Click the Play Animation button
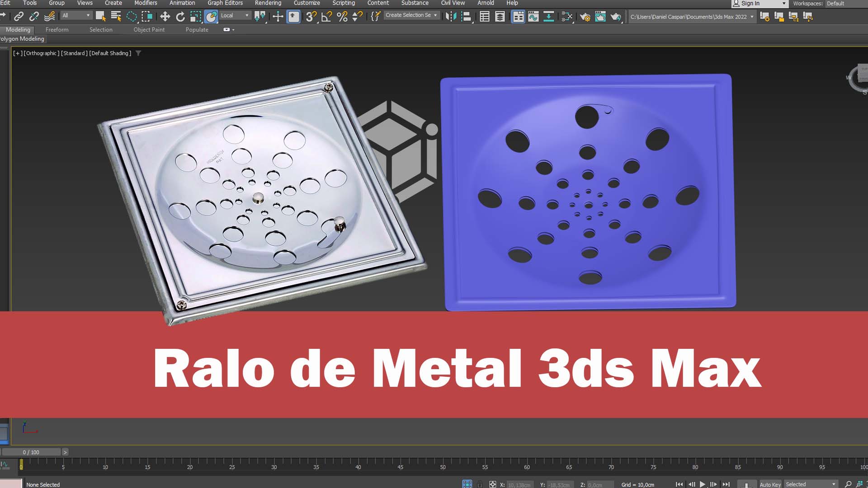Image resolution: width=868 pixels, height=488 pixels. coord(703,484)
